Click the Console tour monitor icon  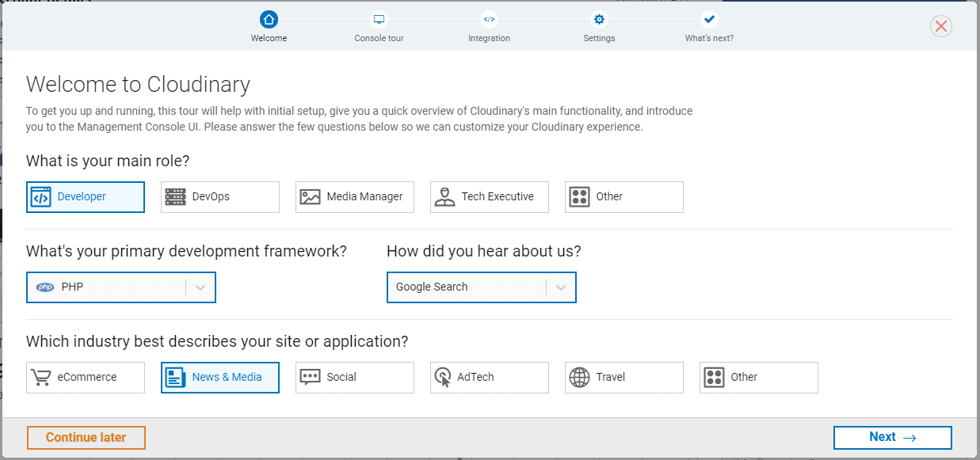coord(379,19)
